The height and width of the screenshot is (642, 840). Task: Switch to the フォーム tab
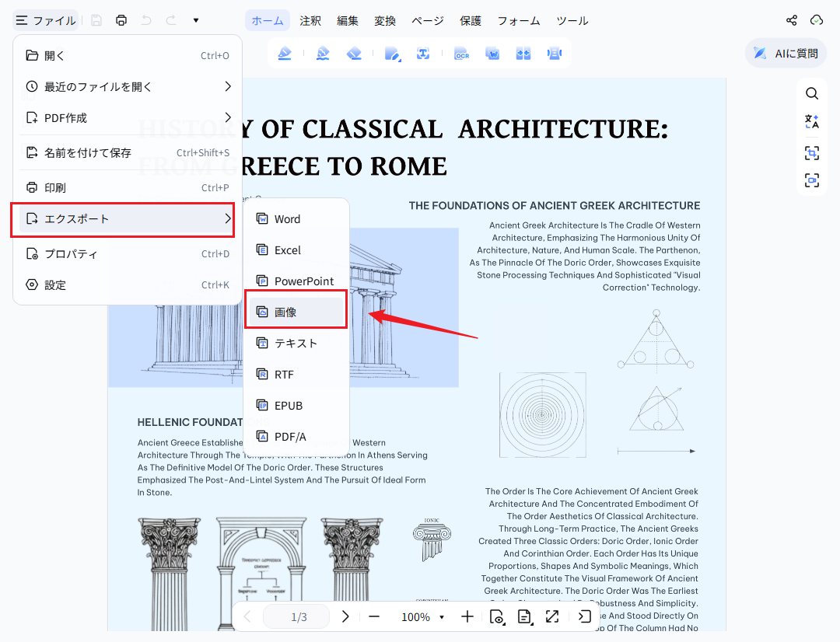(519, 20)
